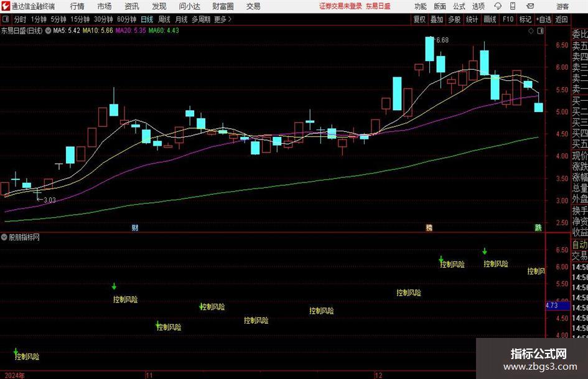This screenshot has height=379, width=588.
Task: Click the 叠加 toolbar button
Action: tap(437, 19)
